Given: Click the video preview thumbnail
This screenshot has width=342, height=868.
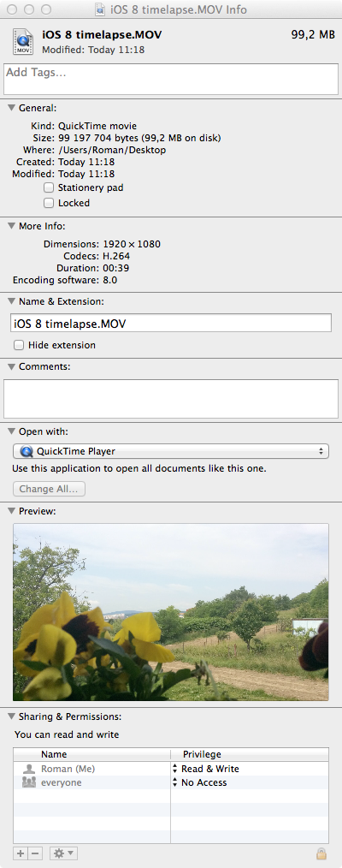Looking at the screenshot, I should click(171, 612).
